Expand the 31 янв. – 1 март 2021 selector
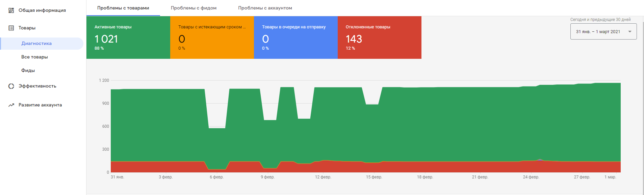 click(x=598, y=32)
